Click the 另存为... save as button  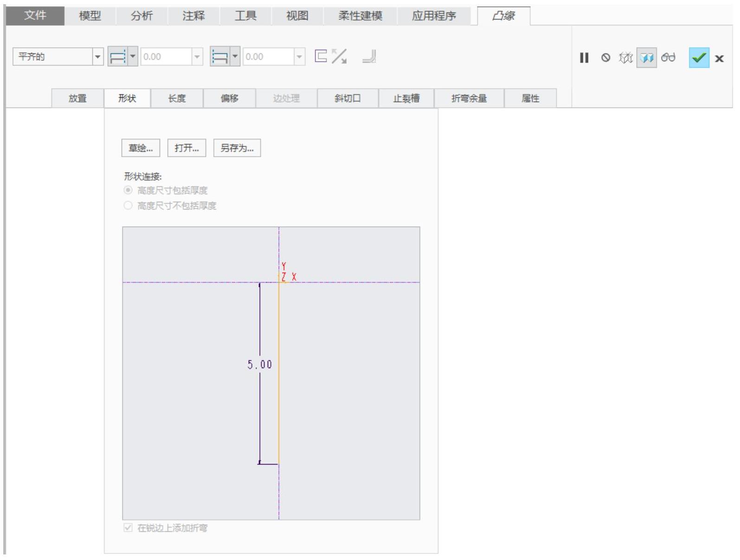[x=237, y=148]
